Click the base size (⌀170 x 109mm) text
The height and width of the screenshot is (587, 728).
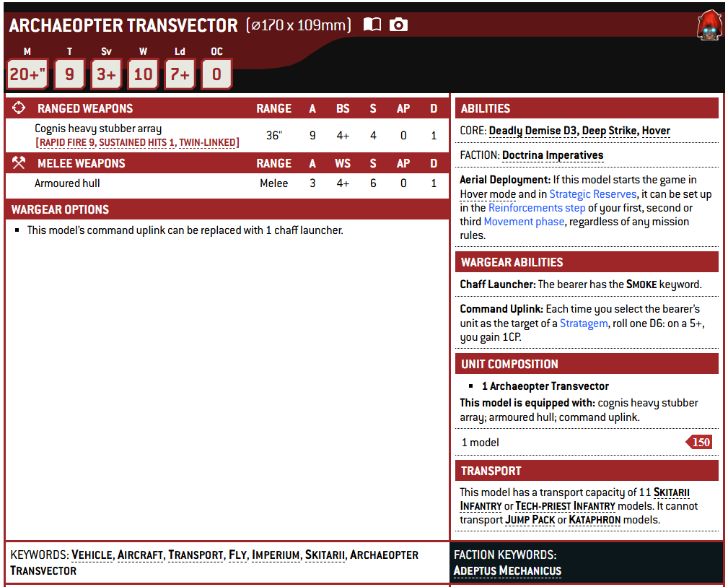[299, 25]
